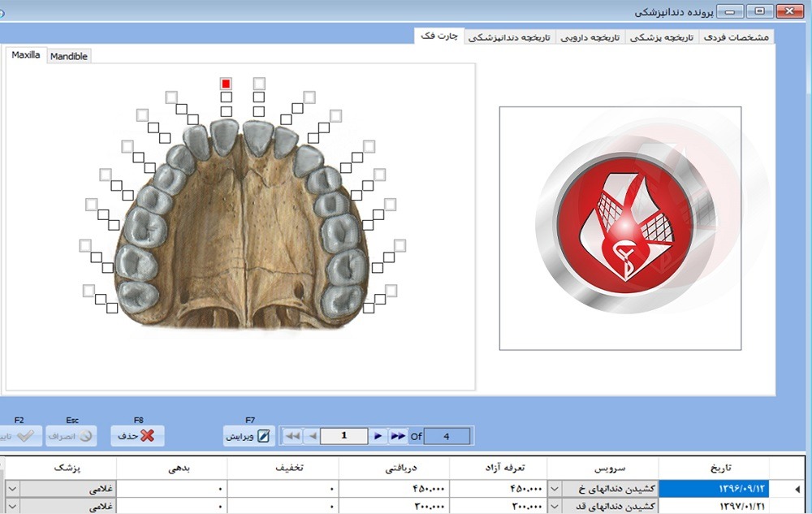812x514 pixels.
Task: Click the بدهی column header
Action: tap(172, 468)
